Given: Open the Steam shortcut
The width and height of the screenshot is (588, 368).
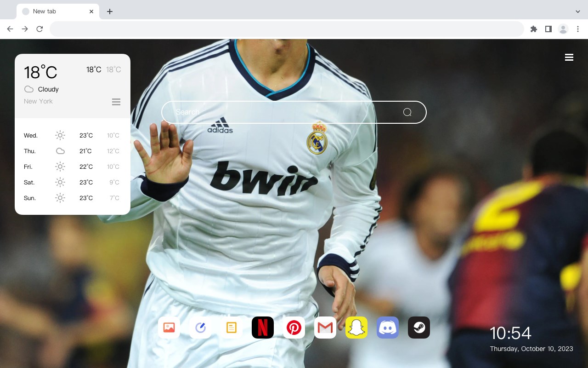Looking at the screenshot, I should click(x=419, y=328).
